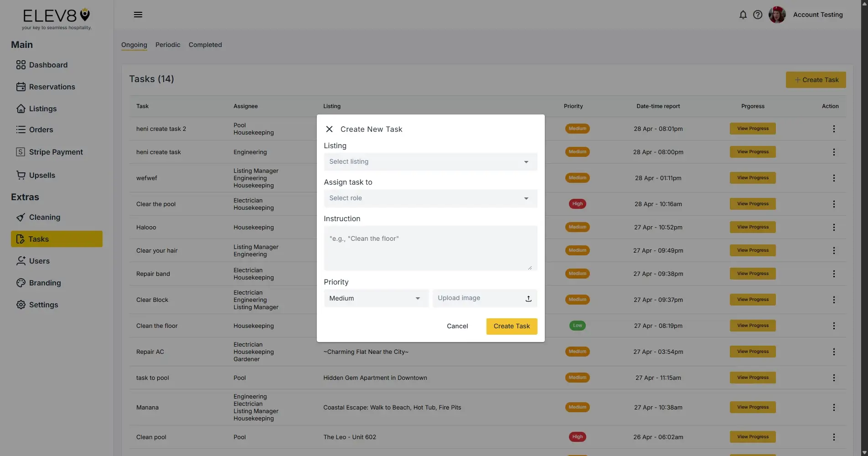Select the Cleaning icon under Extras
Screen dimensions: 868x456
[x=21, y=218]
